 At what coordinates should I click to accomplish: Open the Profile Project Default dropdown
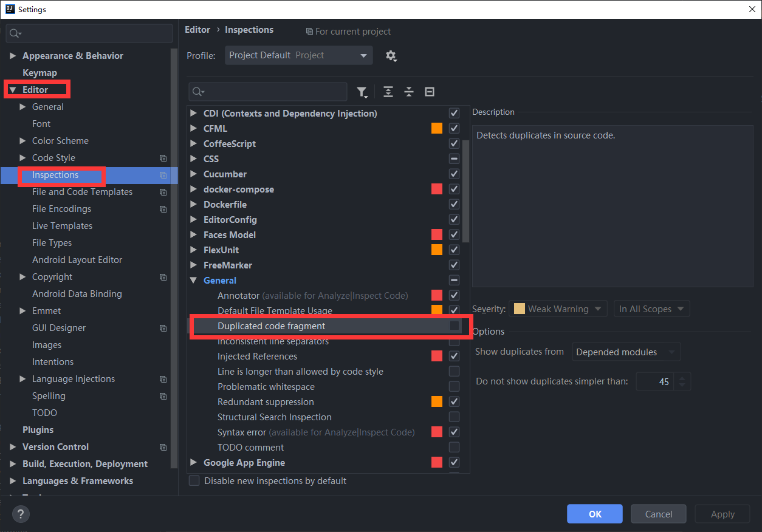tap(298, 55)
